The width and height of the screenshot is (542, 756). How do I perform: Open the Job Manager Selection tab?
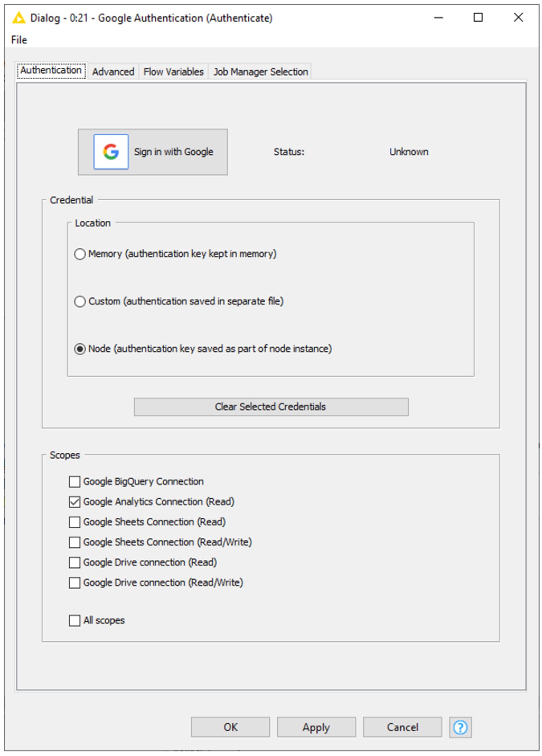point(260,72)
